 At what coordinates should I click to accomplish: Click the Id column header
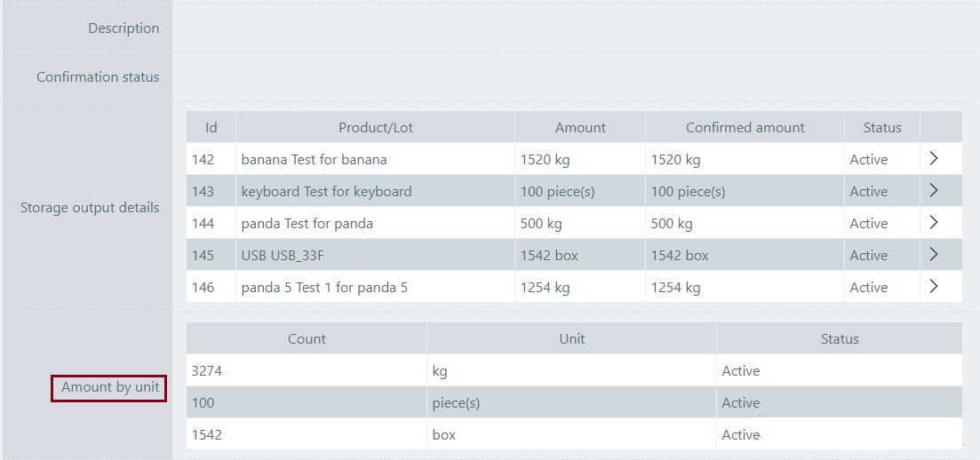(211, 128)
